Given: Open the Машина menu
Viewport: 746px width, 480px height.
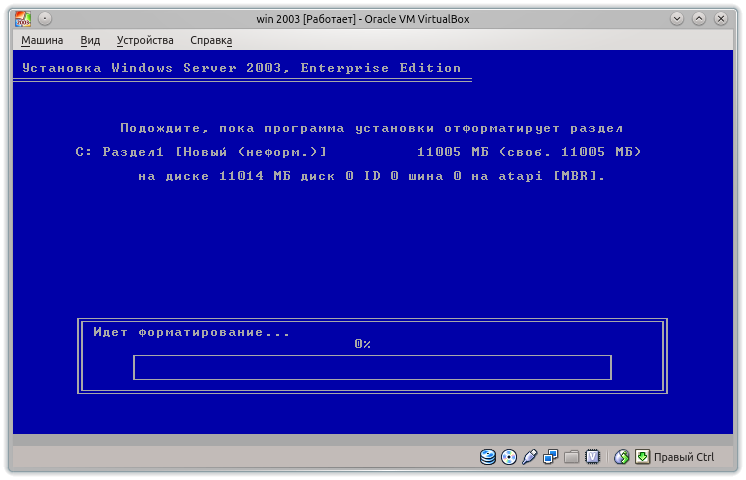Looking at the screenshot, I should pos(42,40).
